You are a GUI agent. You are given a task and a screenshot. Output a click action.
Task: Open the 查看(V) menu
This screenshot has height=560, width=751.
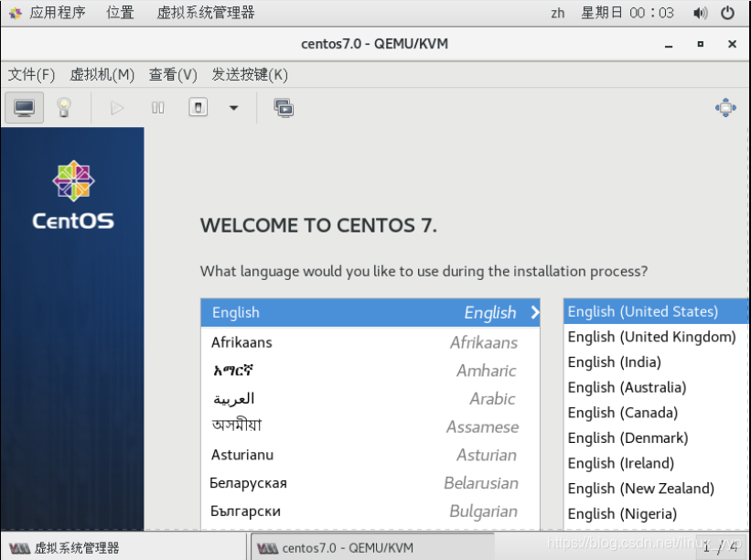tap(173, 75)
